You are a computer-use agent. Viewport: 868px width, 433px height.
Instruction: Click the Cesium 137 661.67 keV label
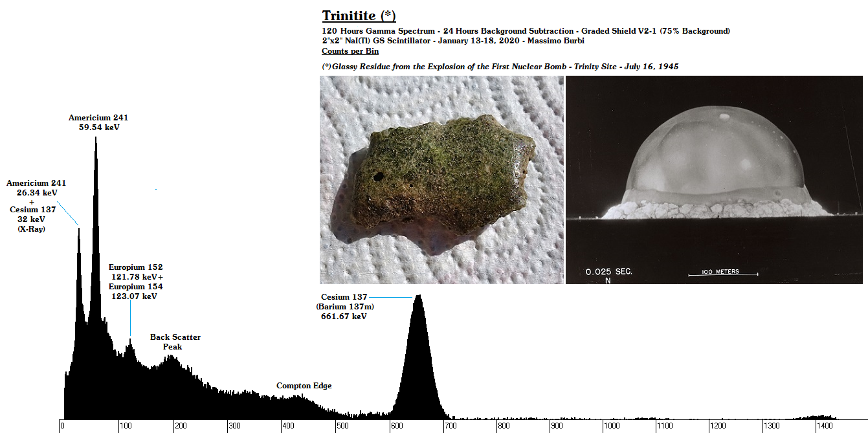344,307
